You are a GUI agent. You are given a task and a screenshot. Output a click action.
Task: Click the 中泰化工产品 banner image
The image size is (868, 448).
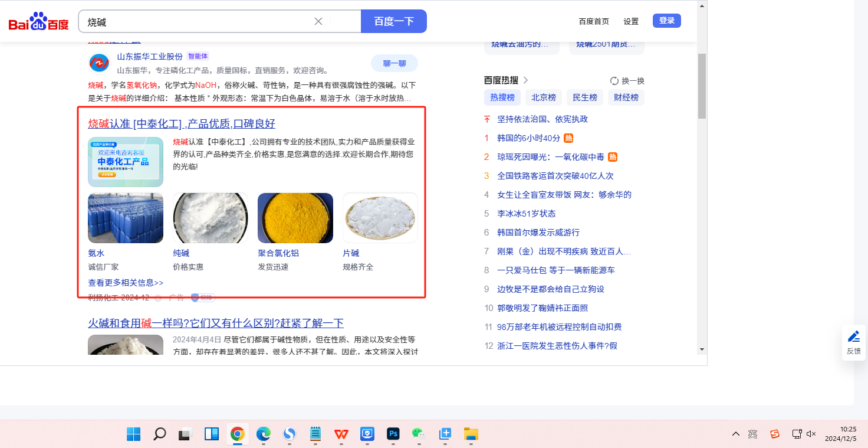point(126,162)
